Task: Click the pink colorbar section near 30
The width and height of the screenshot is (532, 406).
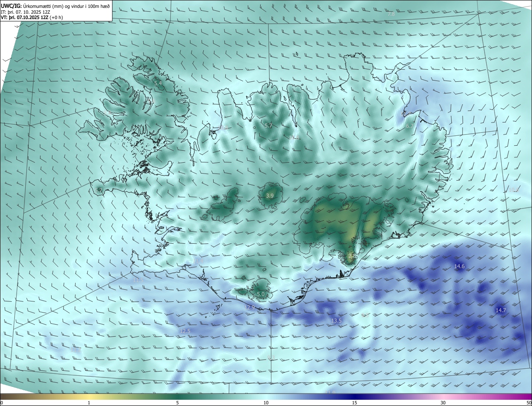Action: click(x=443, y=397)
